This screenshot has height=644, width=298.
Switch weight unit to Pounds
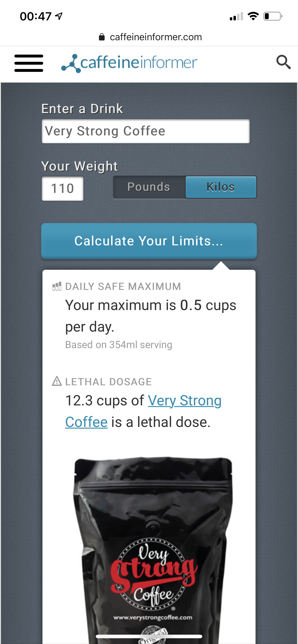click(149, 187)
